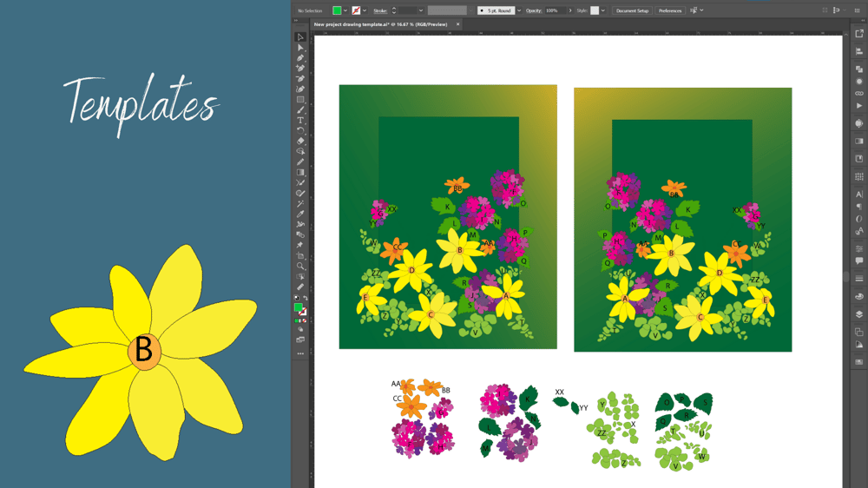This screenshot has width=868, height=488.
Task: Click green fill swatch in control bar
Action: pos(337,10)
